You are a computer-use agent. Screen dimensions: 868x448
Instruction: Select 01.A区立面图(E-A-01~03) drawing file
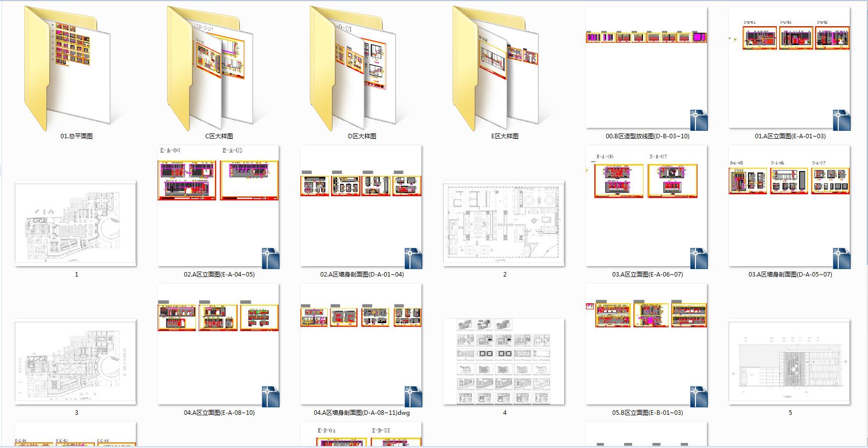click(790, 68)
